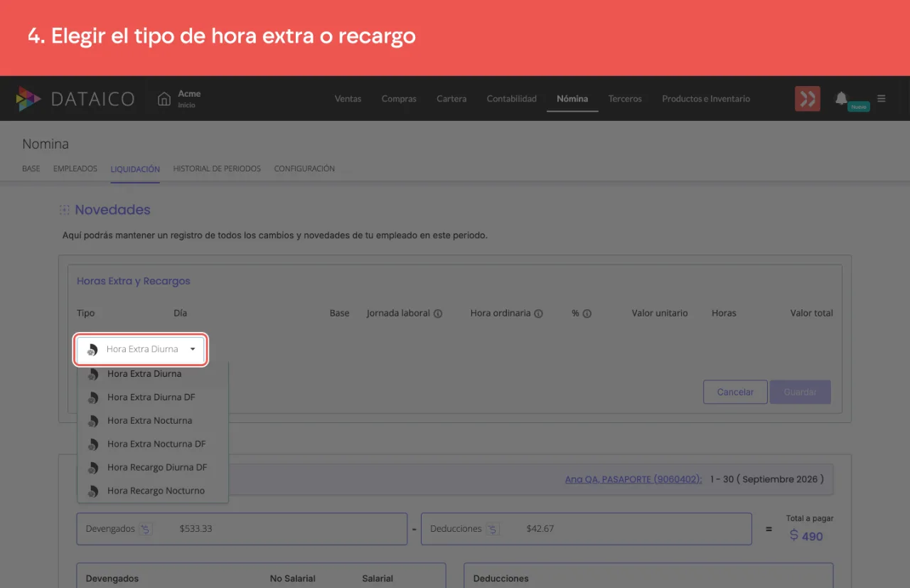The image size is (910, 588).
Task: Open the Ventas menu
Action: pos(348,99)
